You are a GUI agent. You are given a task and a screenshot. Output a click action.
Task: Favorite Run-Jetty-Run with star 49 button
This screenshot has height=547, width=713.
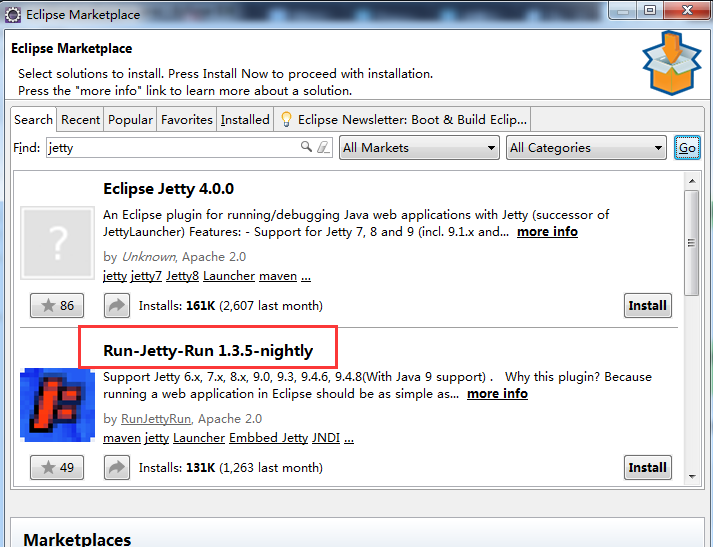57,467
